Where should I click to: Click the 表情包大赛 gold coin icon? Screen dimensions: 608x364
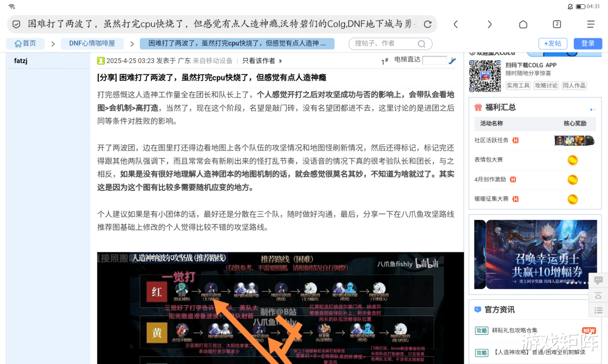coord(573,160)
